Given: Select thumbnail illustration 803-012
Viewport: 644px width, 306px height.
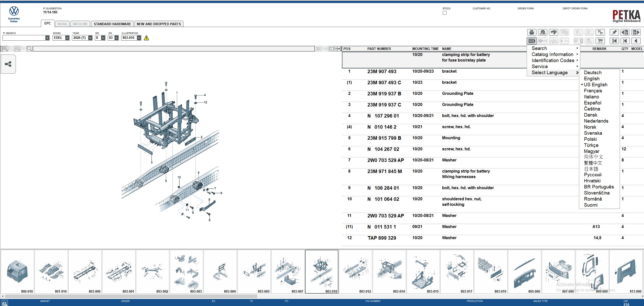Looking at the screenshot, I should click(x=356, y=272).
